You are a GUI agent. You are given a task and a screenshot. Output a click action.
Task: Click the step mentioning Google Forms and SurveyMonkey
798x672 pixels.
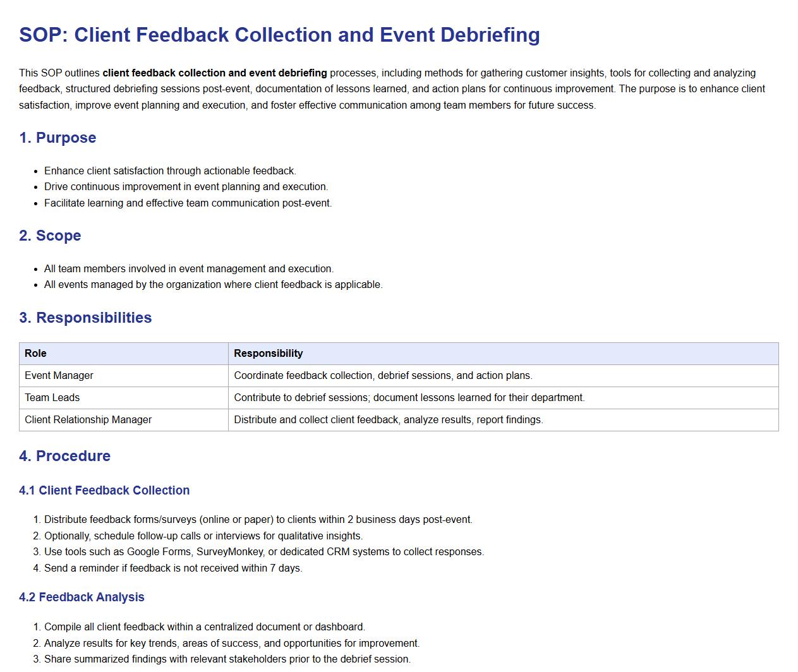(263, 552)
